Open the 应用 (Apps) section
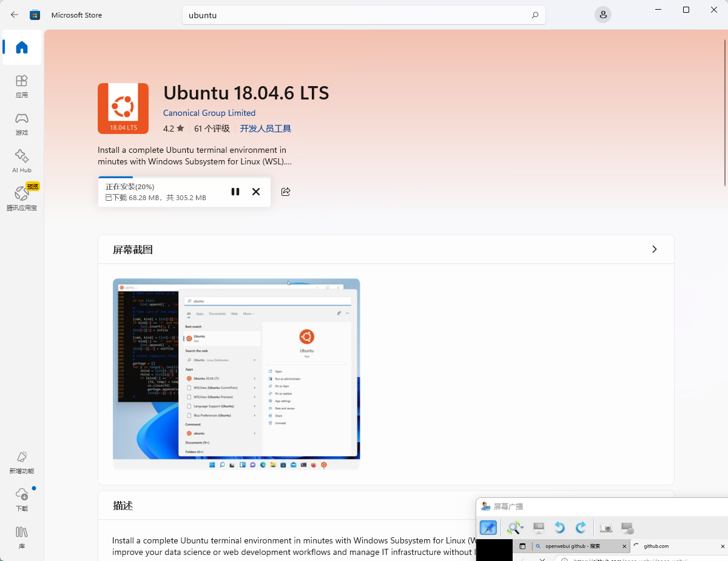728x561 pixels. [x=22, y=87]
